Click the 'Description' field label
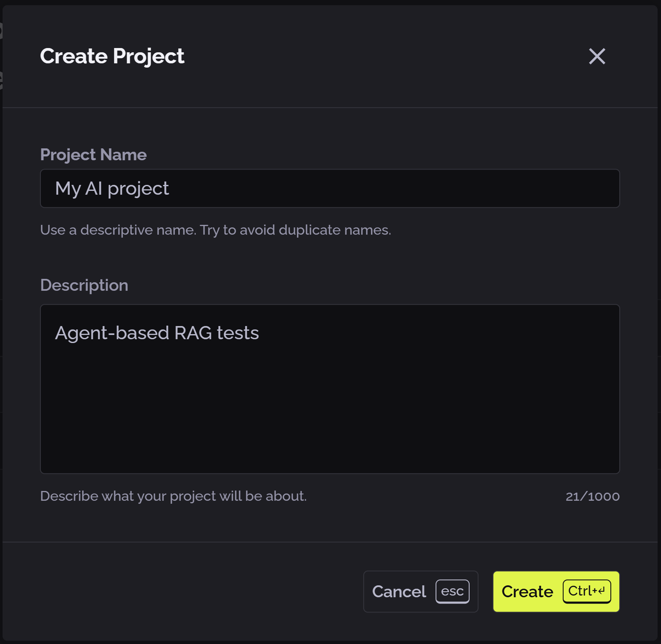Viewport: 661px width, 644px height. point(84,285)
